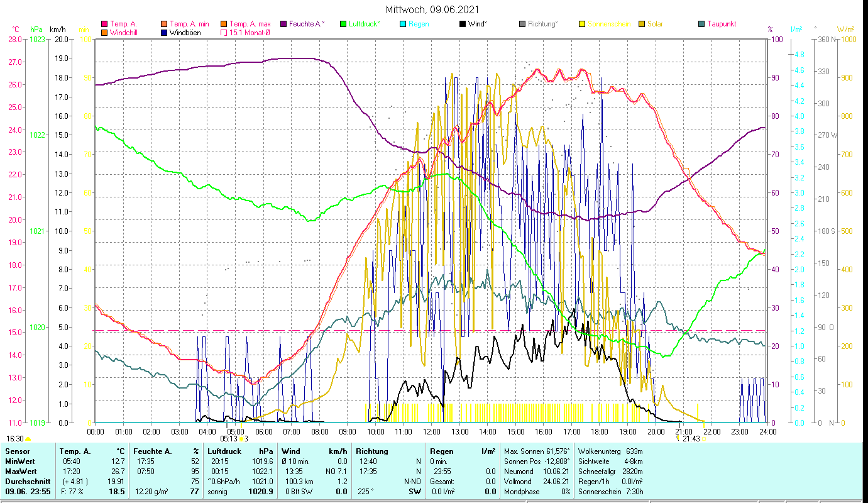Image resolution: width=868 pixels, height=503 pixels.
Task: Click the Max. Sonnen 61,576° entry
Action: tap(537, 451)
